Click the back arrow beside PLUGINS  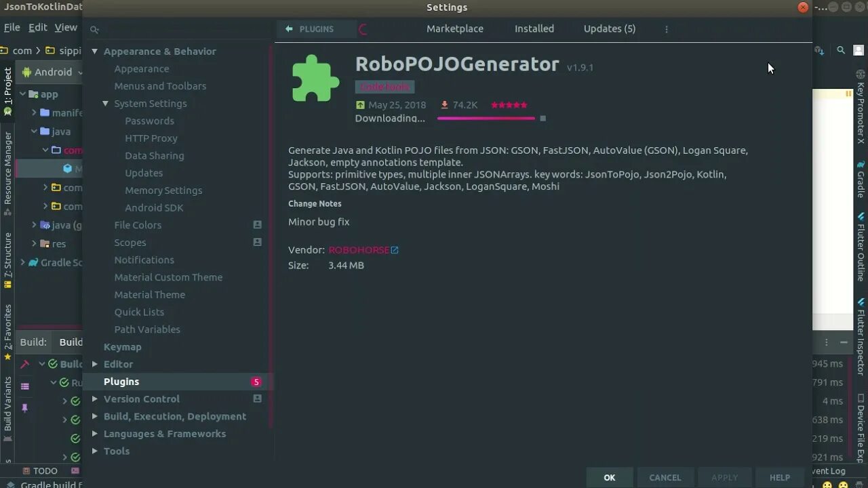point(289,29)
